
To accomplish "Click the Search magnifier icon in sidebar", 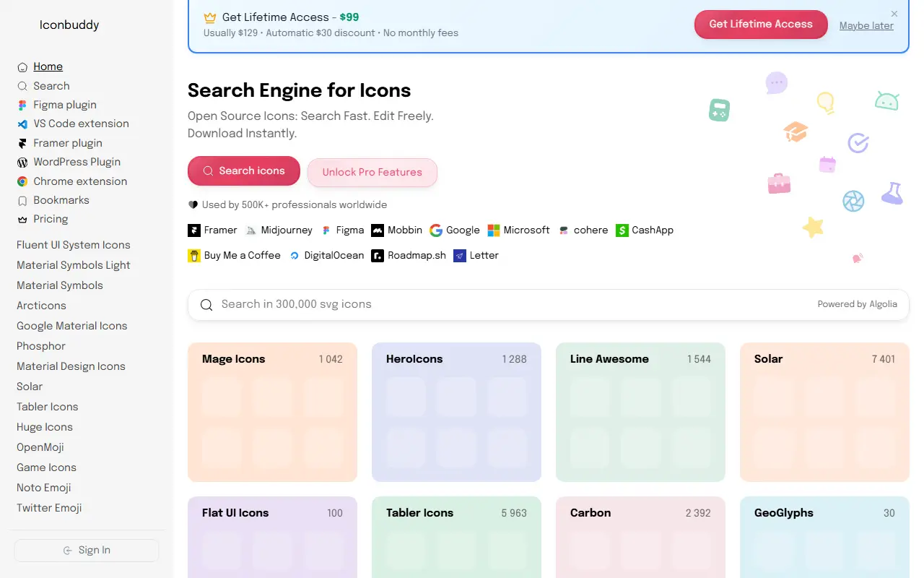I will click(x=22, y=86).
